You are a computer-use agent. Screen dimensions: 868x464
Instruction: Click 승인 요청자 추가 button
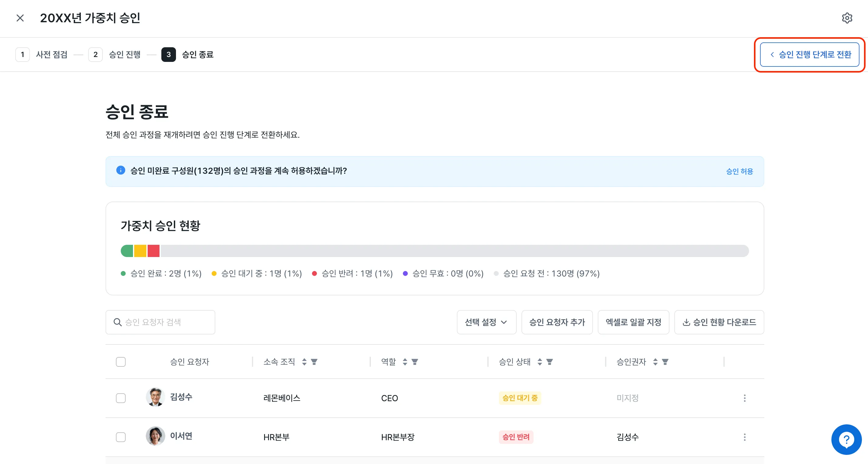pos(557,322)
